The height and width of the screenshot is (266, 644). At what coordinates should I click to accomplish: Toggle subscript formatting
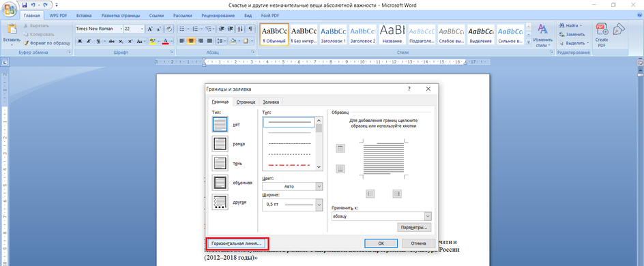(121, 41)
